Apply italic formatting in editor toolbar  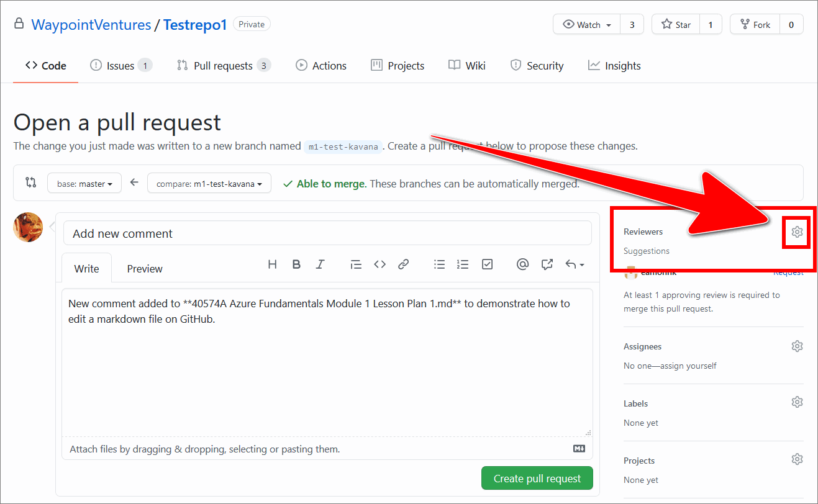320,264
